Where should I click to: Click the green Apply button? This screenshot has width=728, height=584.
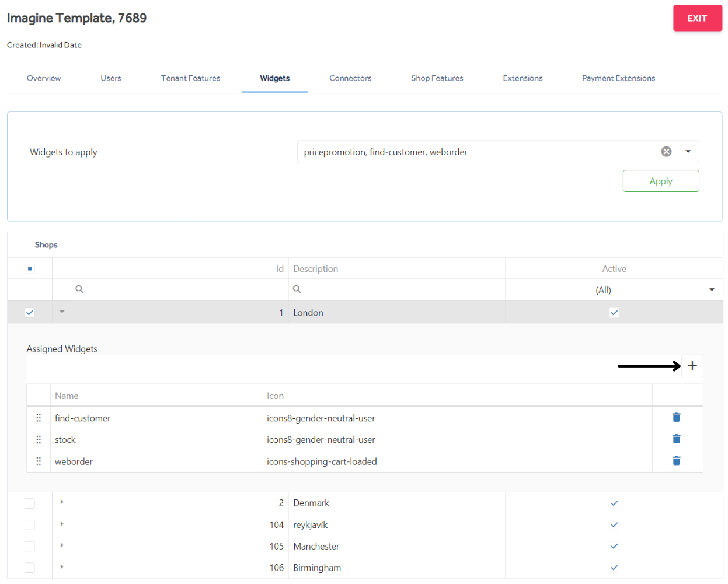click(x=661, y=181)
